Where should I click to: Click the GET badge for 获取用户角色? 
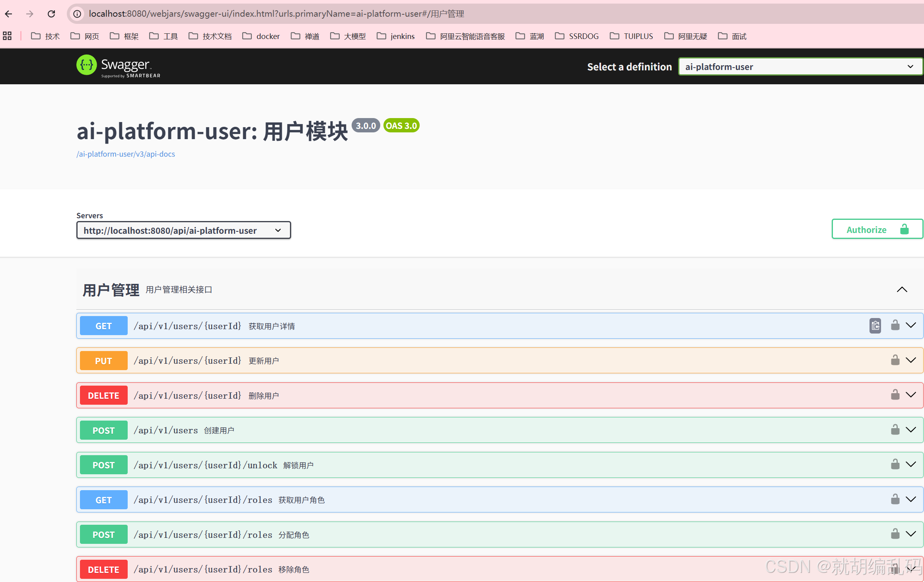point(103,500)
